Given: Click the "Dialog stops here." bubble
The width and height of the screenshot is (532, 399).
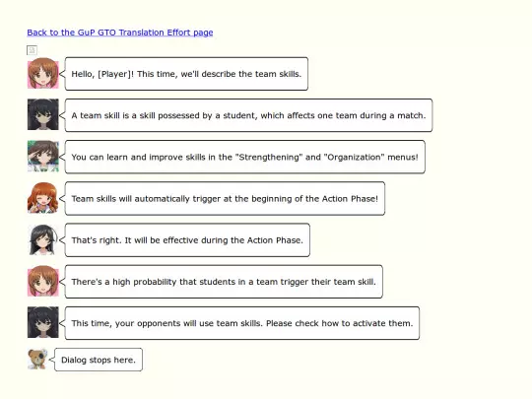Looking at the screenshot, I should (99, 360).
